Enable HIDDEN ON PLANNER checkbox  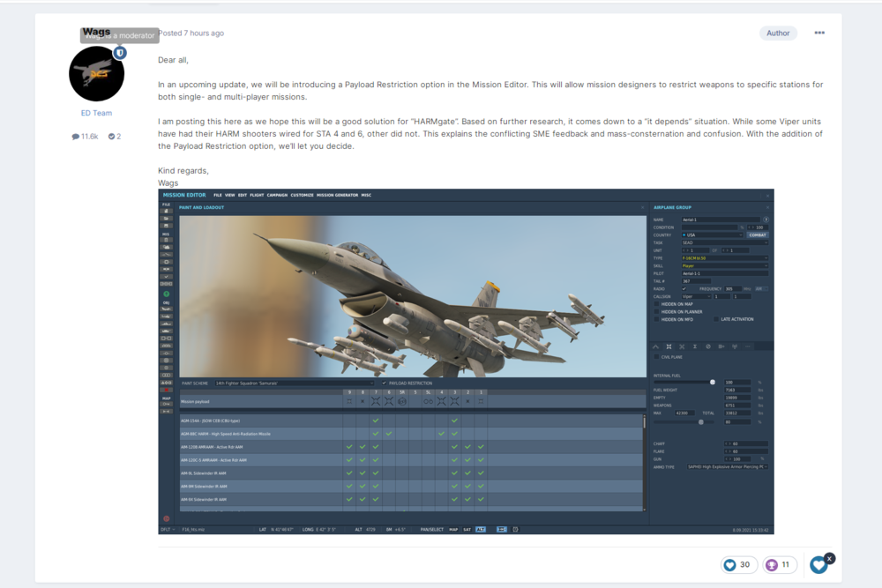click(656, 312)
